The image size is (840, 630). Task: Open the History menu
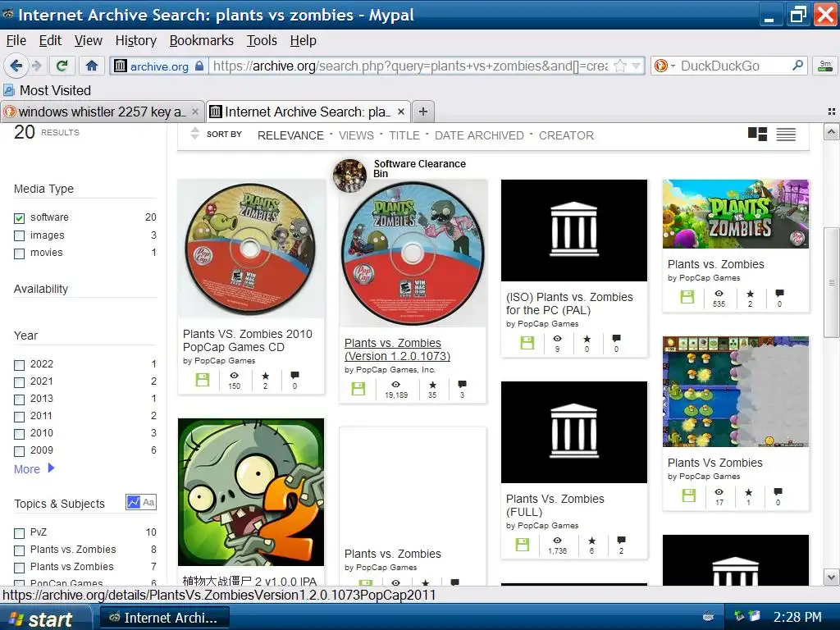tap(136, 40)
